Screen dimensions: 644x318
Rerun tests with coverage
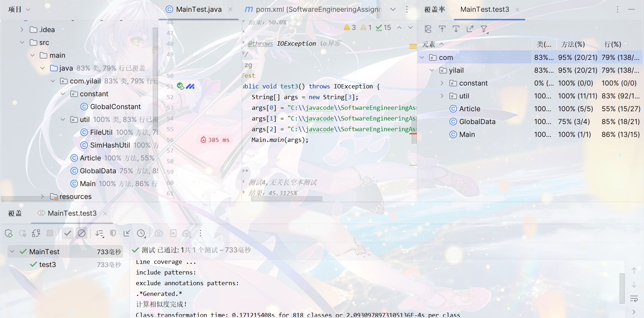[x=9, y=234]
